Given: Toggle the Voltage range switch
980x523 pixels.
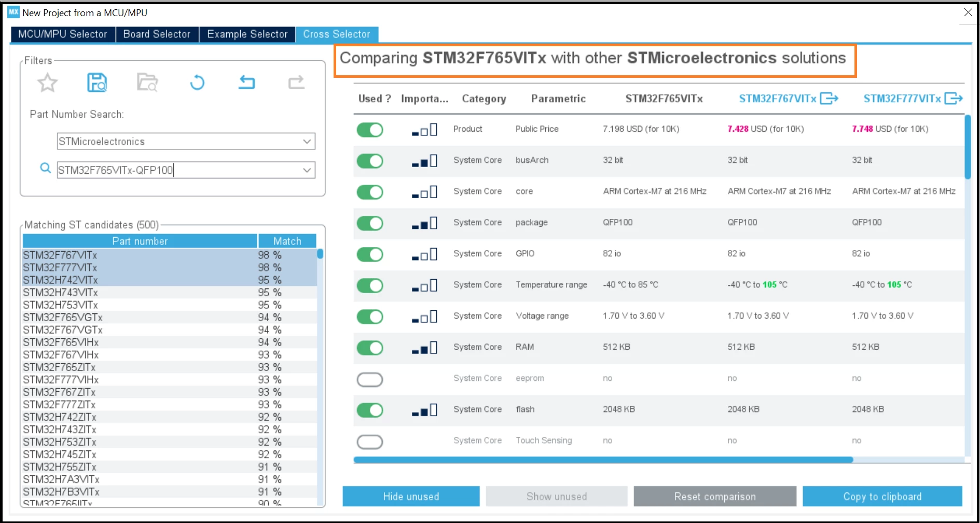Looking at the screenshot, I should [x=370, y=316].
